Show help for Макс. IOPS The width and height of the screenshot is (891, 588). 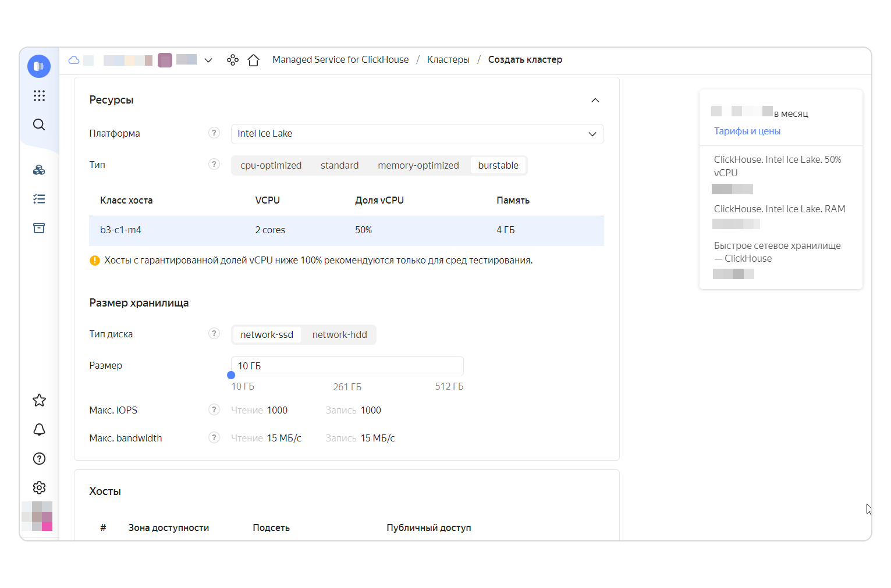(x=214, y=410)
